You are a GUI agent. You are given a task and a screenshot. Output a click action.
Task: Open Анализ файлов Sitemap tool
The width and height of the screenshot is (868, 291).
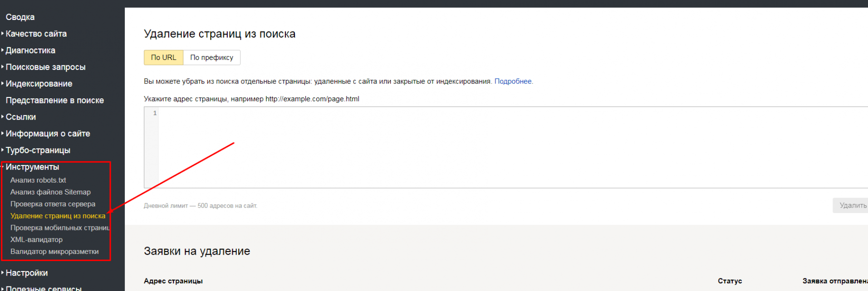(x=50, y=192)
